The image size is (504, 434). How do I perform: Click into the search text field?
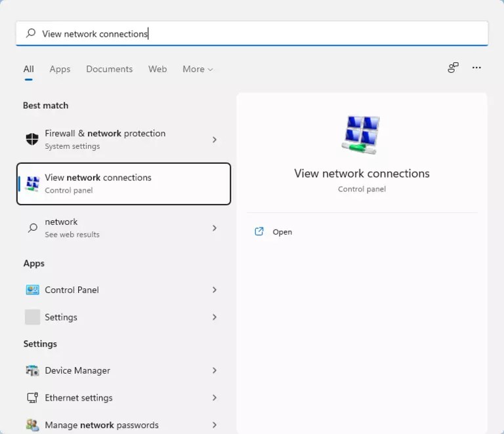point(252,33)
